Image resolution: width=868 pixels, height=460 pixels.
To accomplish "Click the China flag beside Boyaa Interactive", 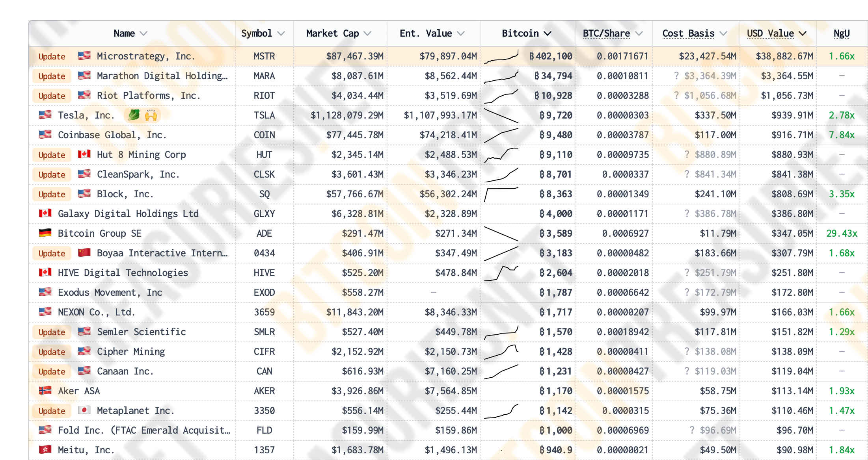I will [84, 252].
